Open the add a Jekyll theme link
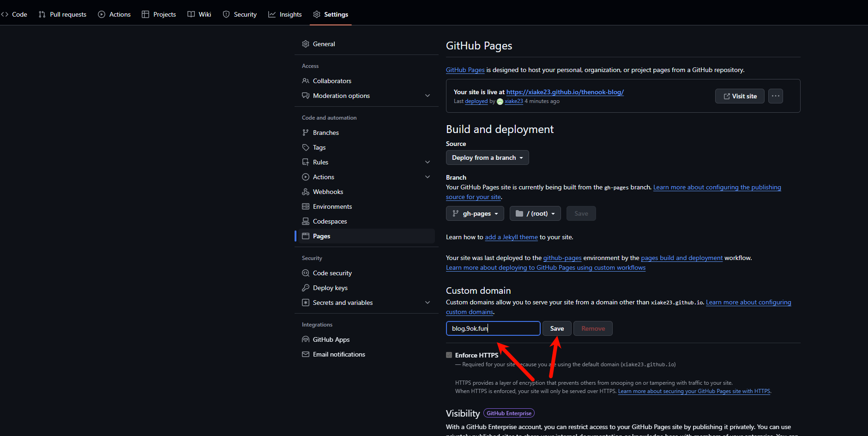868x436 pixels. pos(511,237)
